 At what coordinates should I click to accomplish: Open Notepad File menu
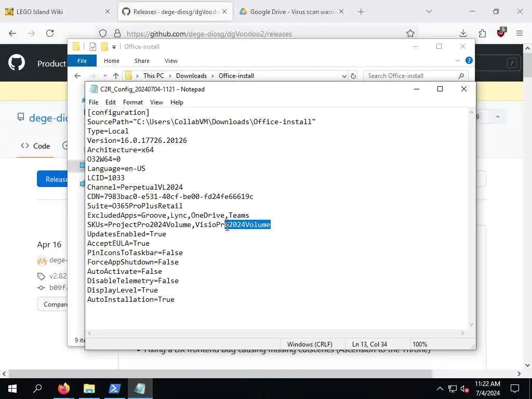click(94, 102)
